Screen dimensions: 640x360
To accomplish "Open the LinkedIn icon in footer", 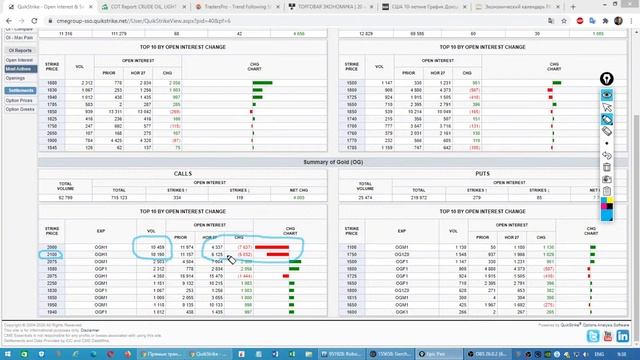I will 623,336.
